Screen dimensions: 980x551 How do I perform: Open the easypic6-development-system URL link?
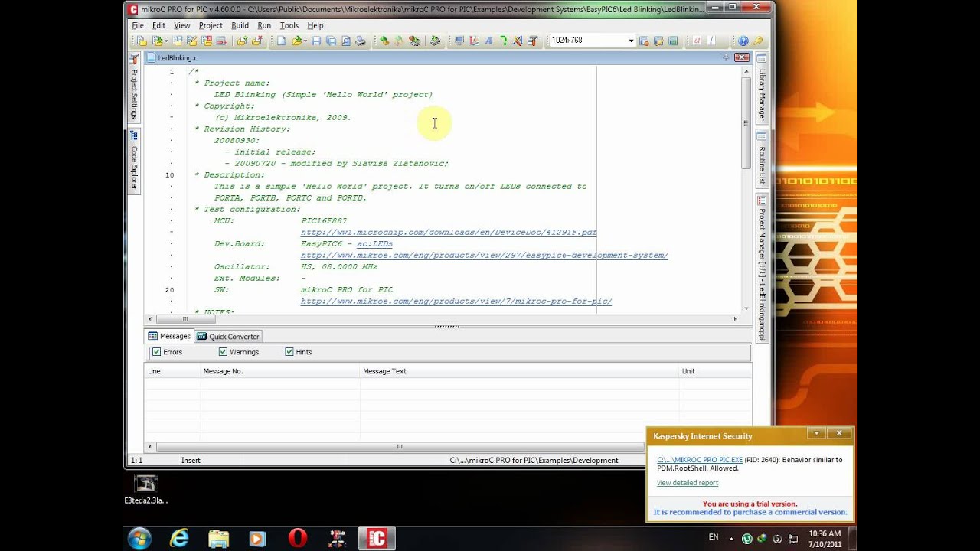[x=484, y=255]
